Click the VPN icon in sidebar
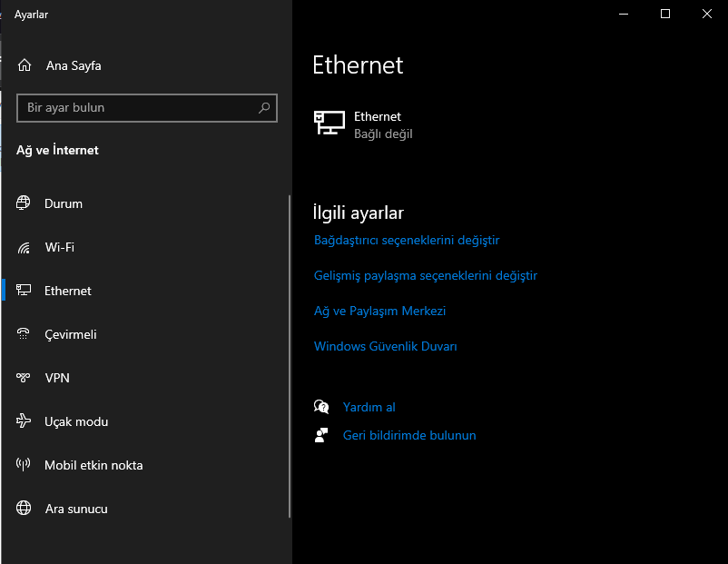728x564 pixels. pyautogui.click(x=24, y=378)
